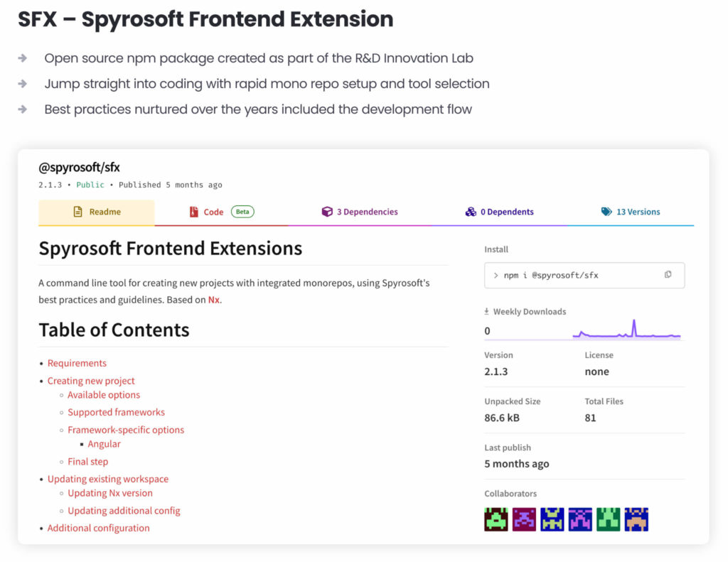Select the @spyrosoft/sfx package title
728x562 pixels.
(x=78, y=168)
